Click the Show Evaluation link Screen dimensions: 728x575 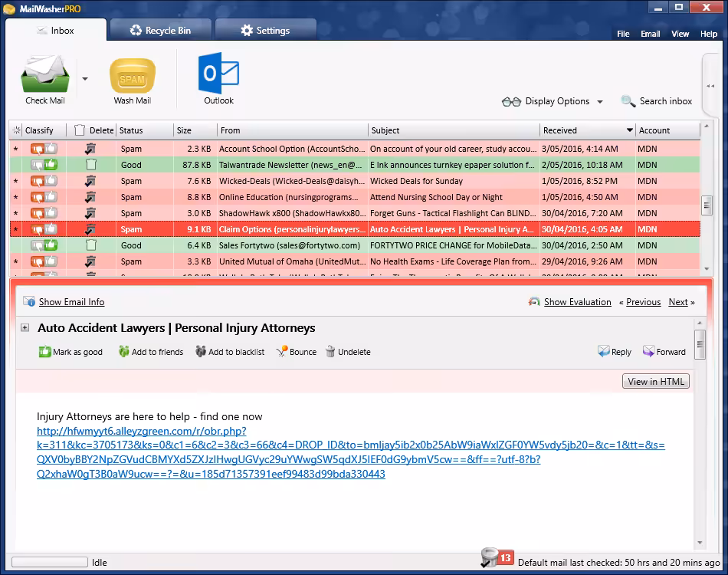pos(577,302)
